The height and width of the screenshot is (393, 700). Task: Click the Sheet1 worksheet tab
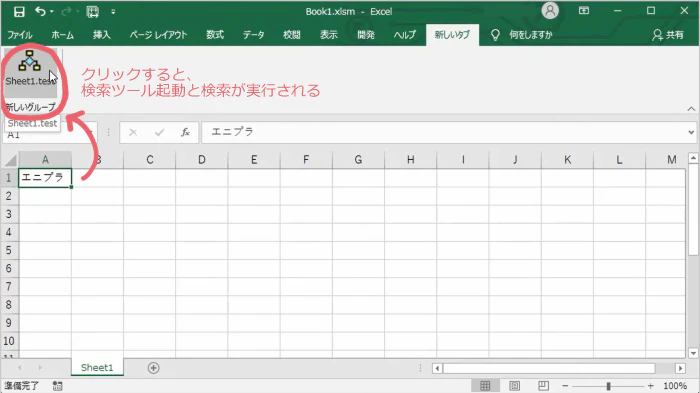pos(97,368)
